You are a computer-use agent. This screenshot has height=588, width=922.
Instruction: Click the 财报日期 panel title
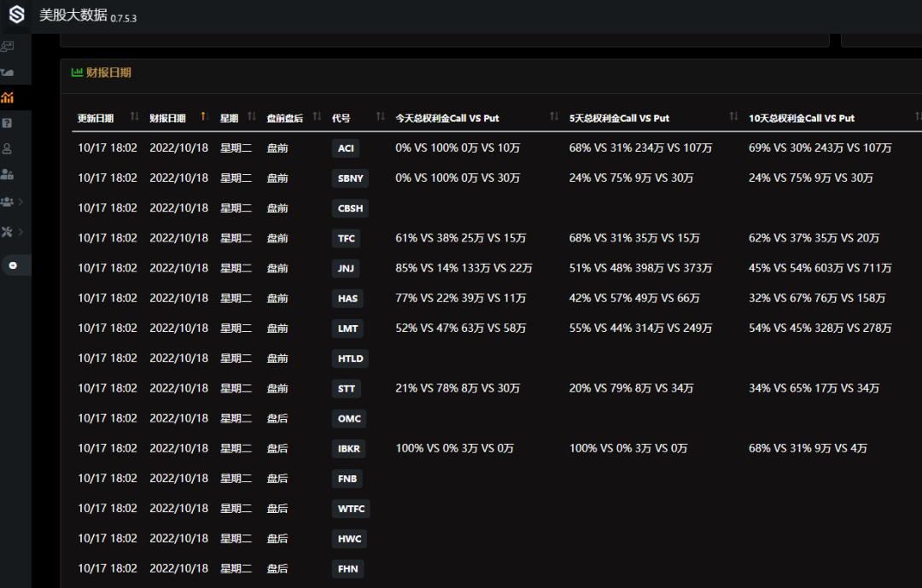[108, 73]
